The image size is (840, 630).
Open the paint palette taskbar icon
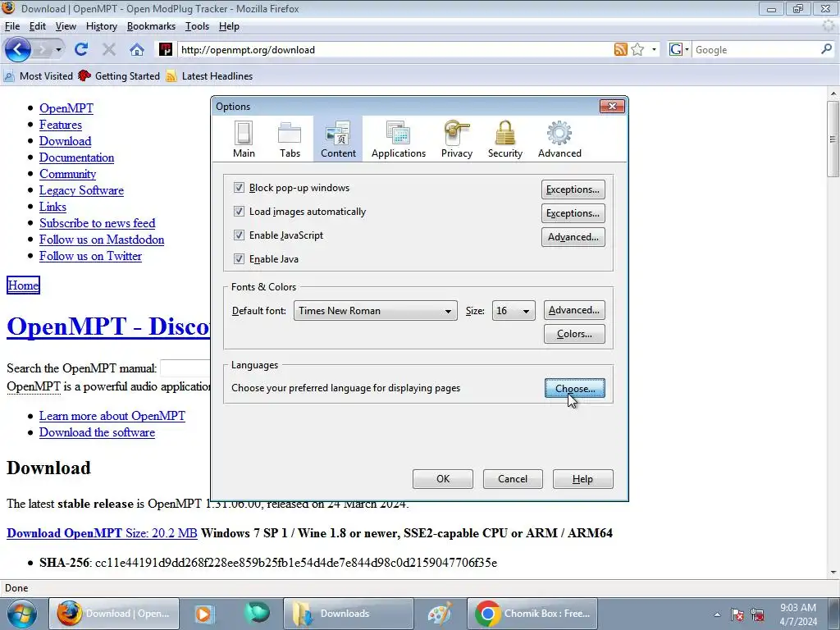pyautogui.click(x=440, y=614)
